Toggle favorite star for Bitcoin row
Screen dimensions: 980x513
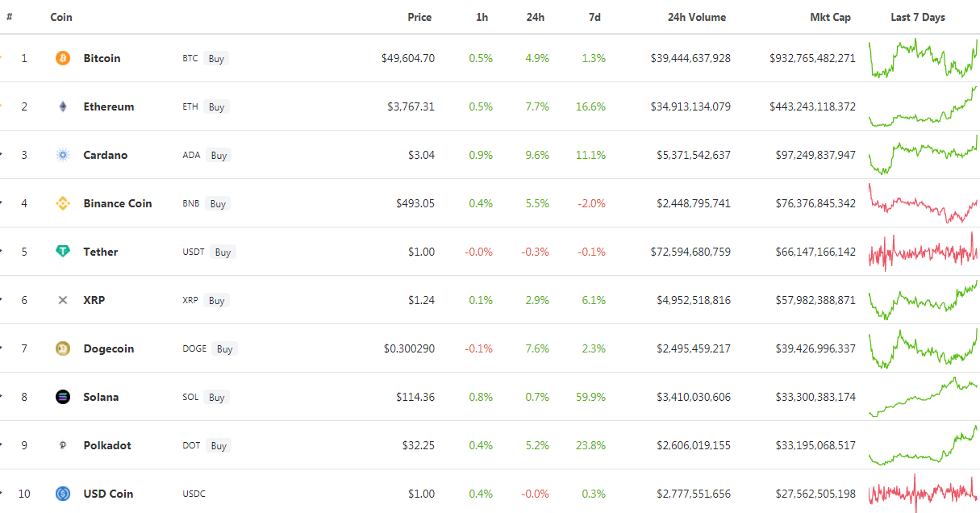(x=1, y=58)
